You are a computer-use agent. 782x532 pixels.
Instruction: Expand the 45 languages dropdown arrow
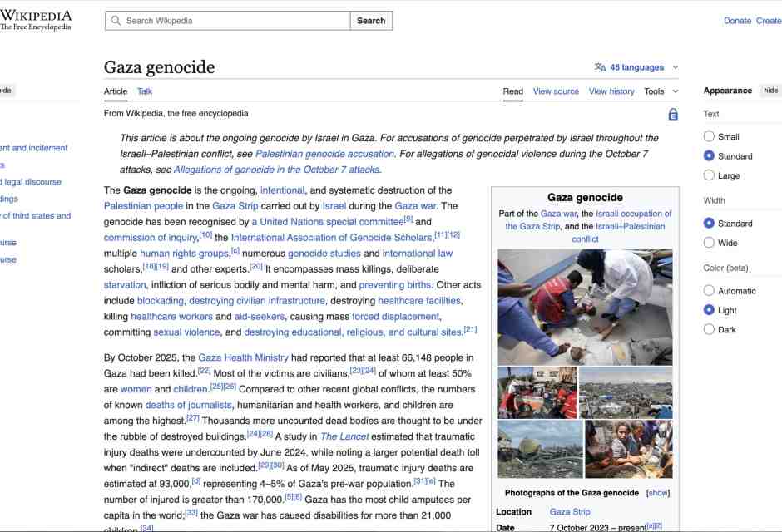tap(676, 67)
